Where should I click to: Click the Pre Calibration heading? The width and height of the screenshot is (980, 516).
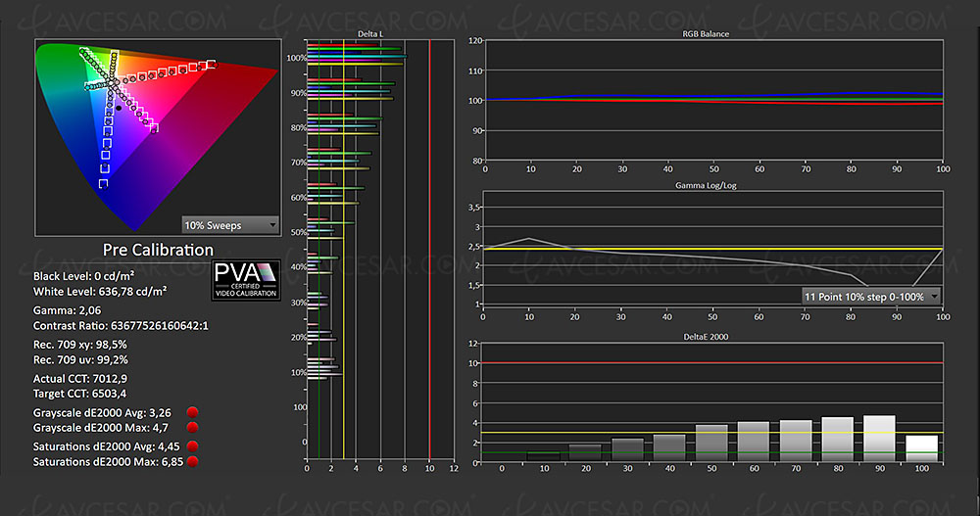158,250
